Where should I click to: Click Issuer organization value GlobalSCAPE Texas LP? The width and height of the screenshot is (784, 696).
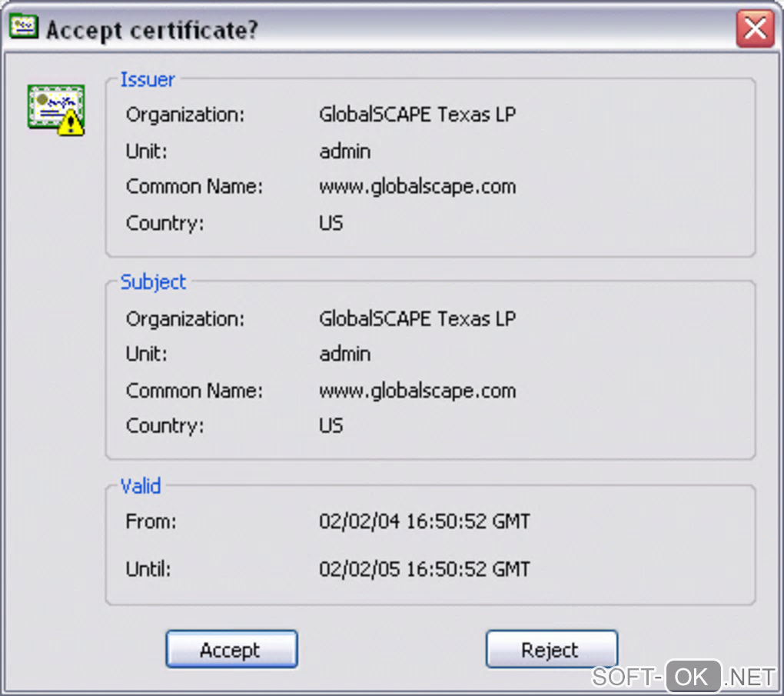click(x=417, y=115)
